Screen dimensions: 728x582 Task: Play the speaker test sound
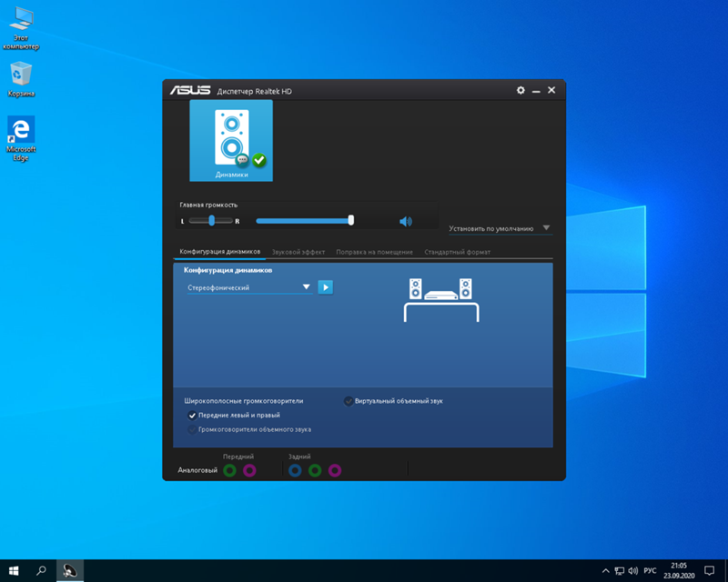(325, 286)
